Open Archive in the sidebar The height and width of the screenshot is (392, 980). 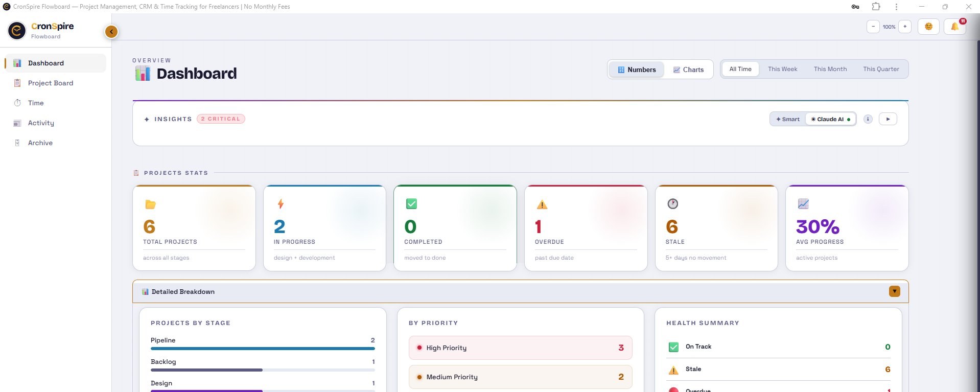click(56, 143)
